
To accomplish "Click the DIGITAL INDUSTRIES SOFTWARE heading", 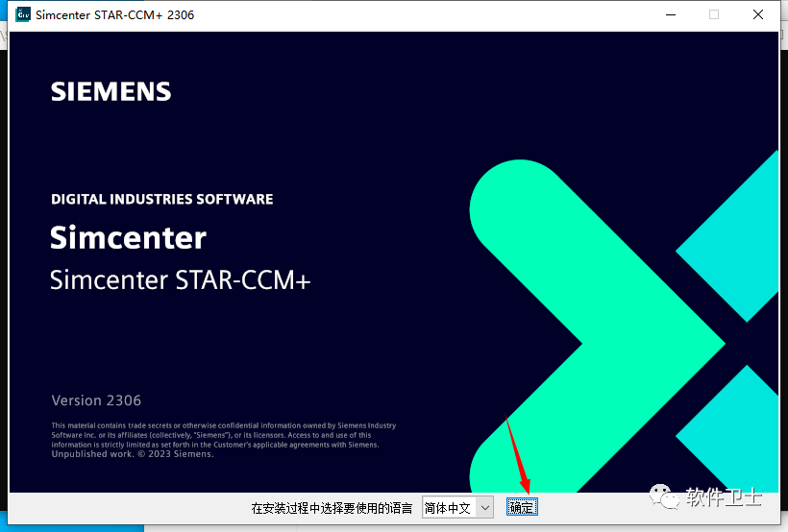I will (x=161, y=199).
